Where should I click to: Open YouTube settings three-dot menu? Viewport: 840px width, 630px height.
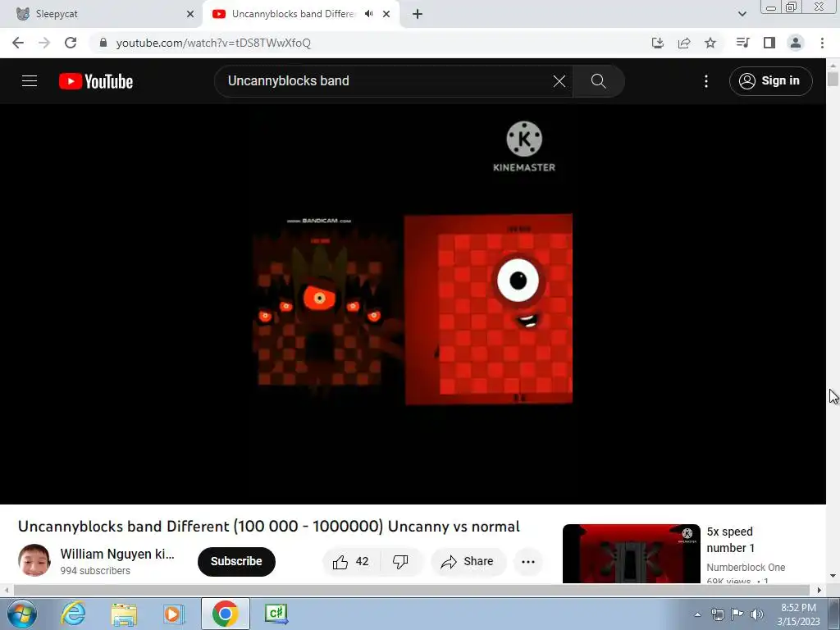pyautogui.click(x=706, y=81)
